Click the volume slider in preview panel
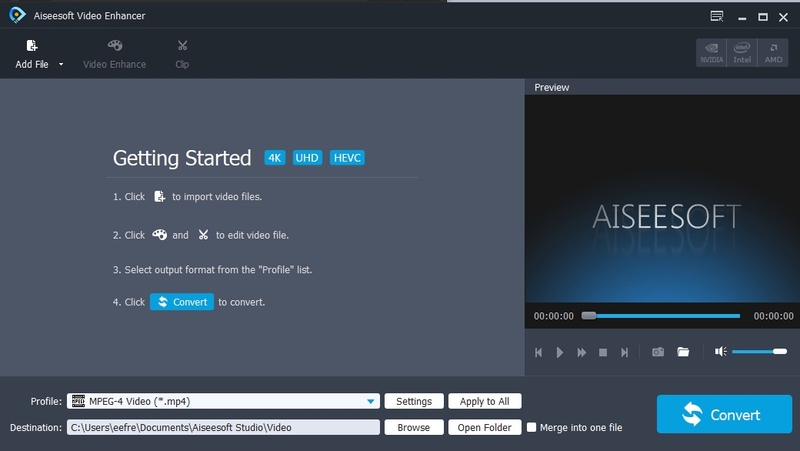This screenshot has width=800, height=451. pyautogui.click(x=759, y=352)
